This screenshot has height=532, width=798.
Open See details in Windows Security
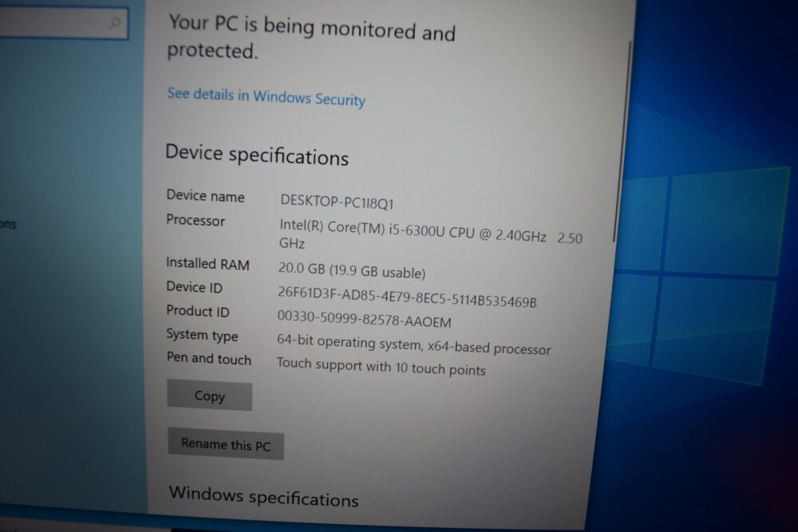click(x=267, y=97)
